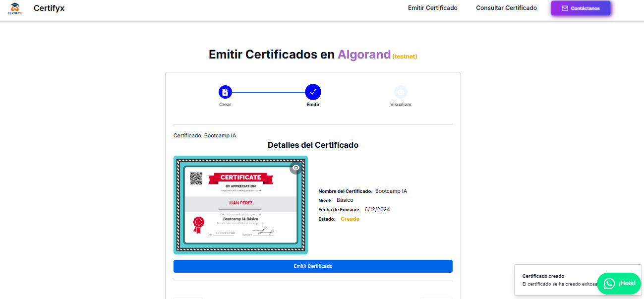Select the Certifyx brand name text
The image size is (644, 299).
coord(49,8)
